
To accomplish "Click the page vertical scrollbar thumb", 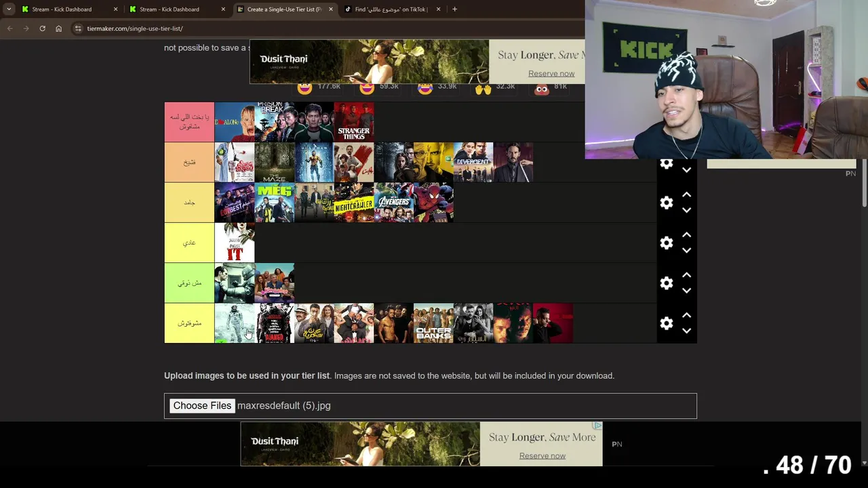I will tap(864, 183).
